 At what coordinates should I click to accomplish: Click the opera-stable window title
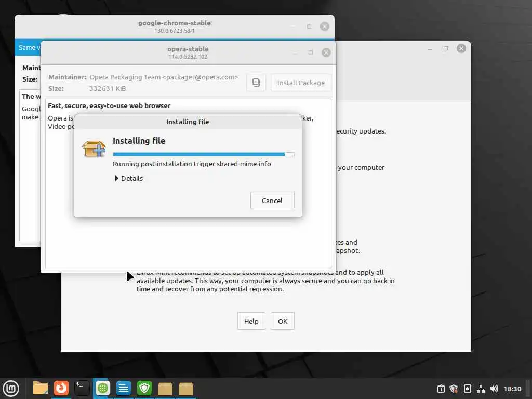point(188,49)
